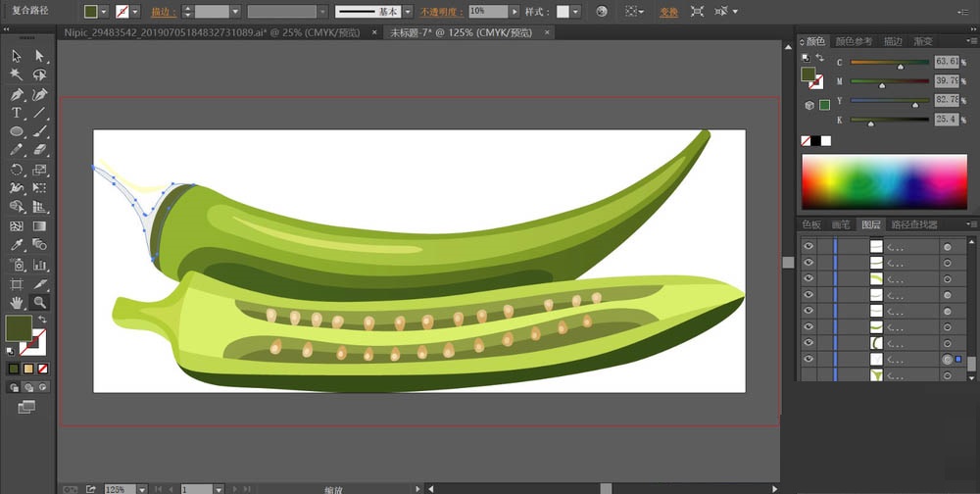
Task: Pick the Ellipse shape tool
Action: 17,131
